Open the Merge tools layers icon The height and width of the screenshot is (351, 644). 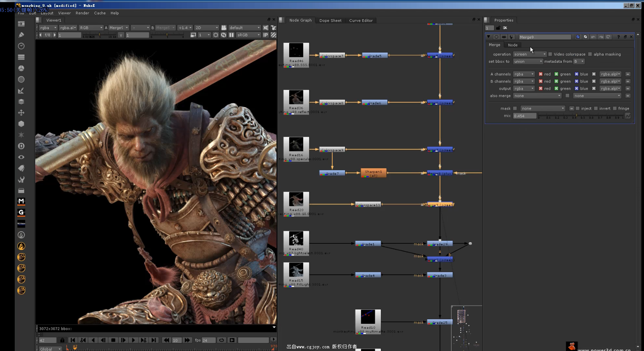(x=21, y=102)
